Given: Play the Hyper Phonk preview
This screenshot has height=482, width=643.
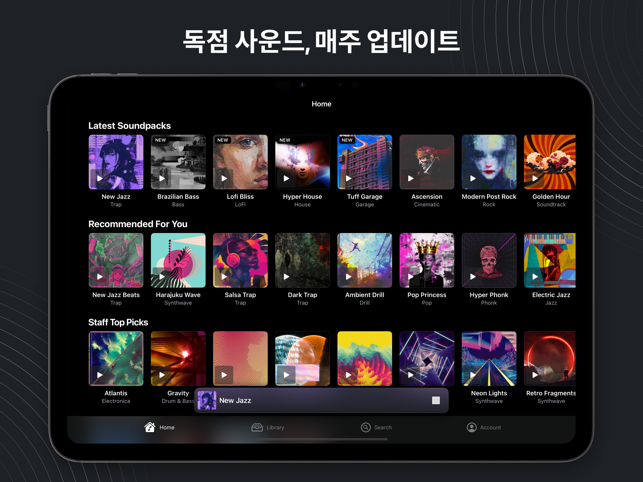Looking at the screenshot, I should 473,277.
